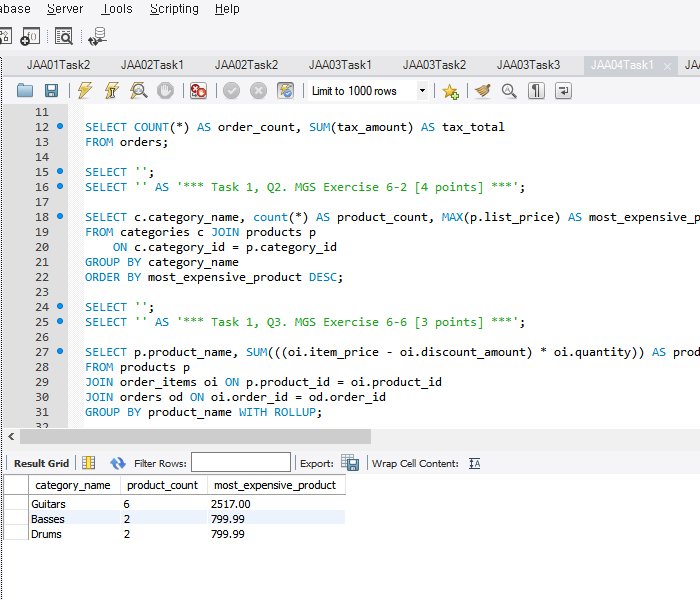The width and height of the screenshot is (700, 600).
Task: Switch to the JAA03Task1 tab
Action: tap(340, 65)
